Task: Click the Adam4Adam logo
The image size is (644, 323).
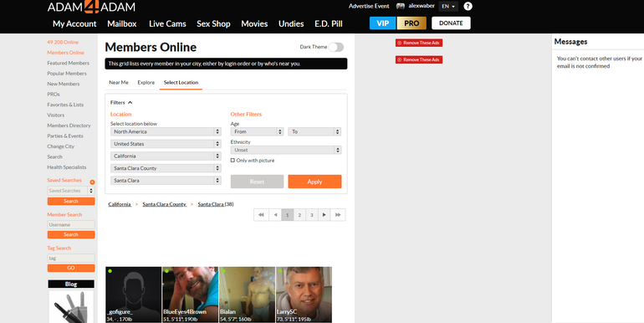Action: click(x=91, y=7)
